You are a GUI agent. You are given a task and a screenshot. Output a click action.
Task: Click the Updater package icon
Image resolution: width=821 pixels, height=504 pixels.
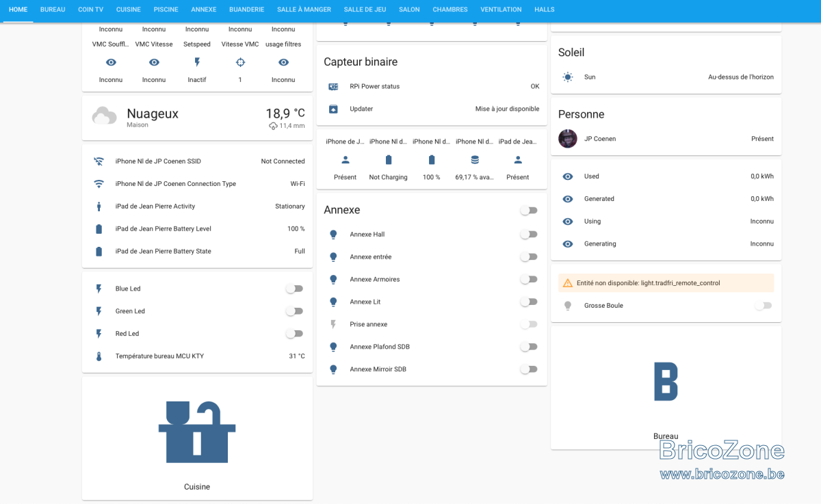(x=333, y=109)
